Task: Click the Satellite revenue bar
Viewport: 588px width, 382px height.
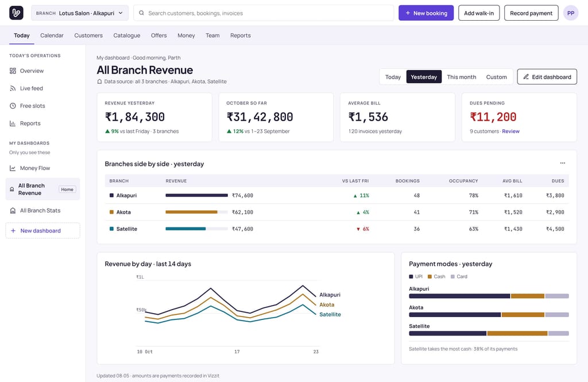Action: (196, 229)
